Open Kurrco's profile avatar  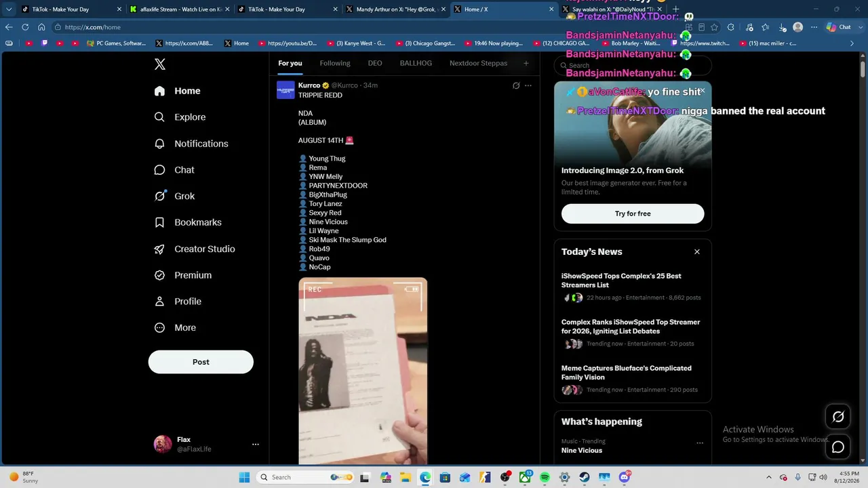[285, 90]
